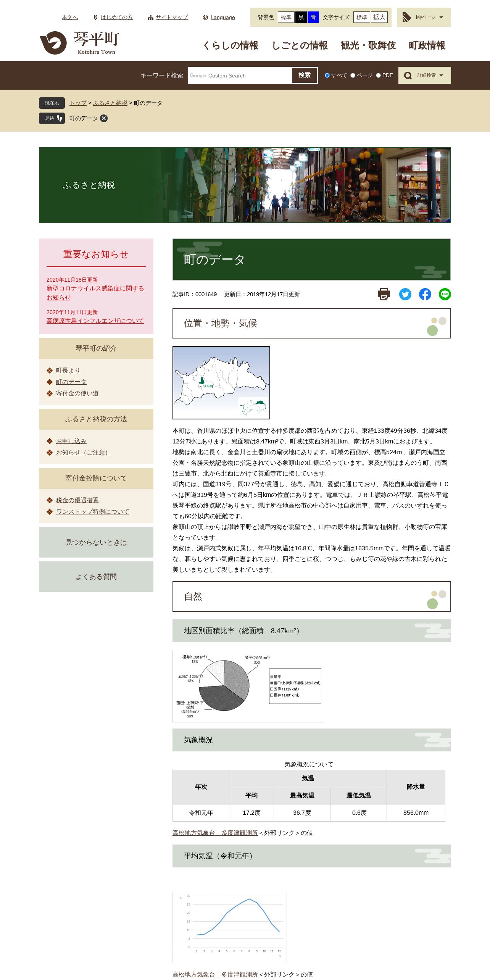
Task: Open the Language link
Action: point(222,17)
